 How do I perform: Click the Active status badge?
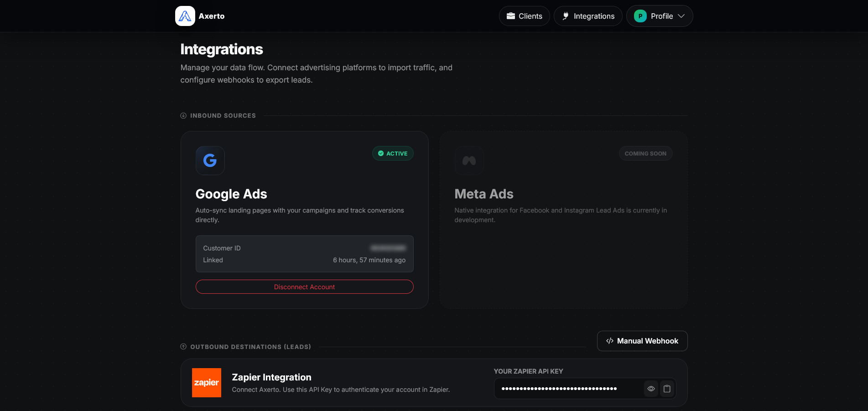click(393, 154)
